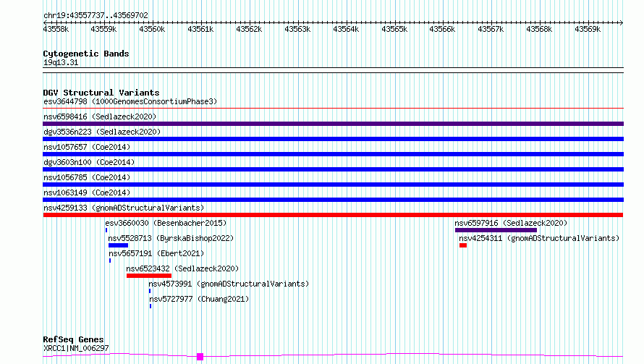644x364 pixels.
Task: Click the 43567k ruler label
Action: (491, 29)
